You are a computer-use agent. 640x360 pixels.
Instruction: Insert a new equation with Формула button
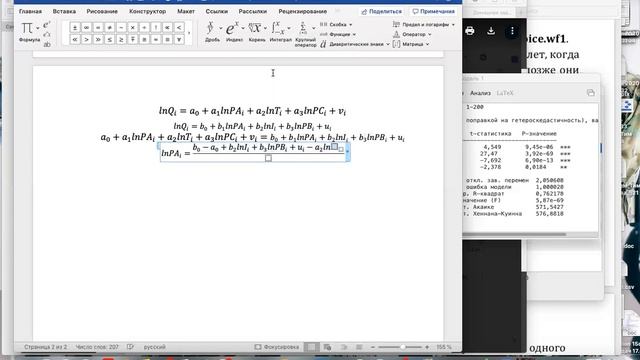tap(27, 32)
